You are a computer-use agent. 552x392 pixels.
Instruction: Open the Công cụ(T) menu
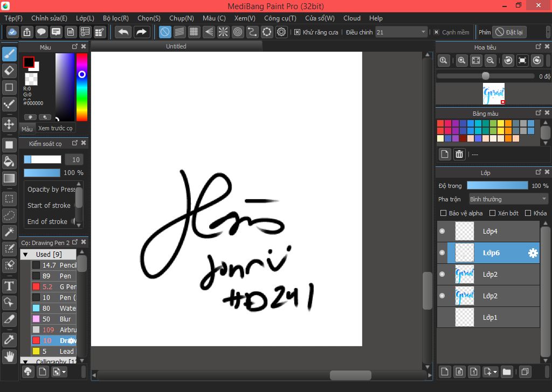point(280,18)
